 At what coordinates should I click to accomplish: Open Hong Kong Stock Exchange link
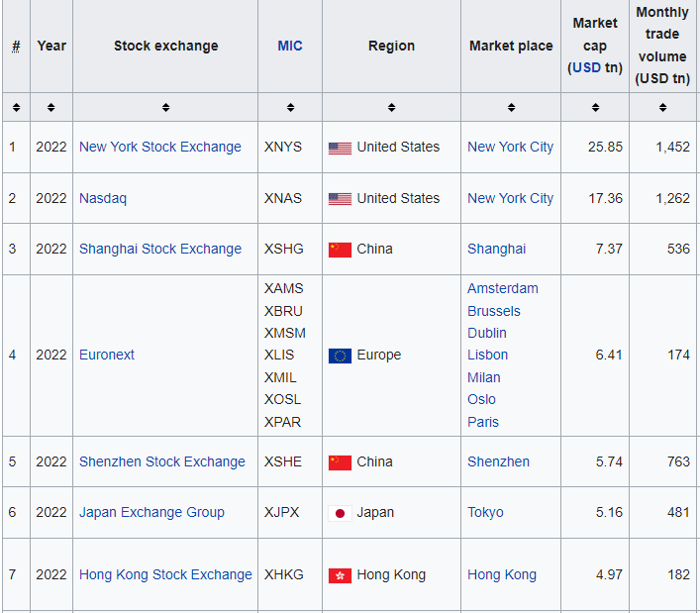click(x=165, y=574)
